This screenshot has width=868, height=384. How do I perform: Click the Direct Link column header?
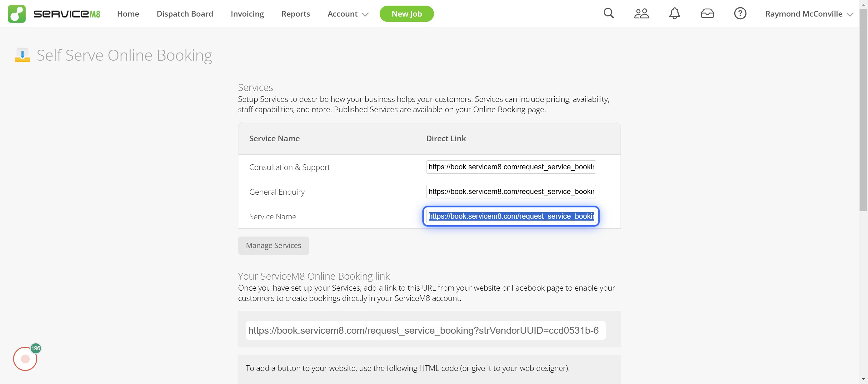[x=446, y=138]
